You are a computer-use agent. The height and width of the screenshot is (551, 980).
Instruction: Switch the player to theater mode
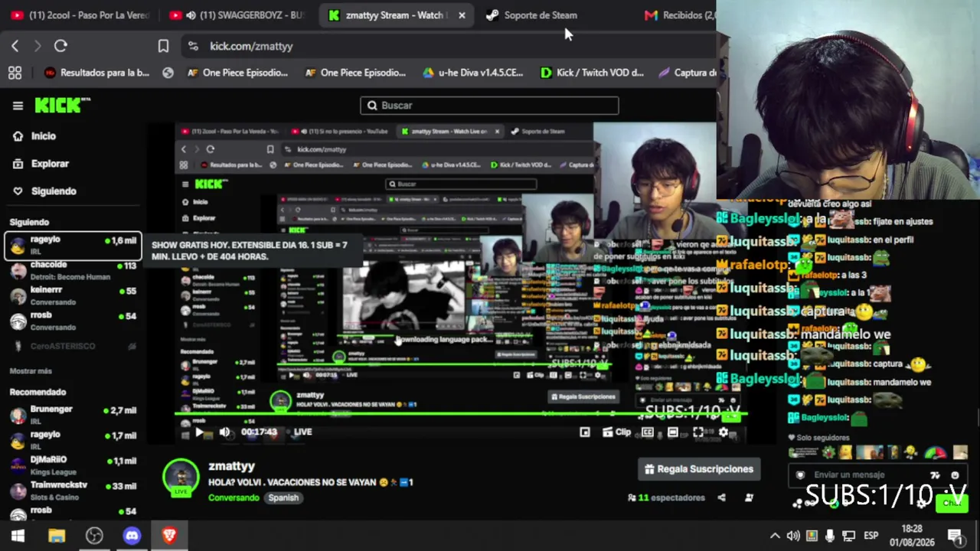pos(673,432)
